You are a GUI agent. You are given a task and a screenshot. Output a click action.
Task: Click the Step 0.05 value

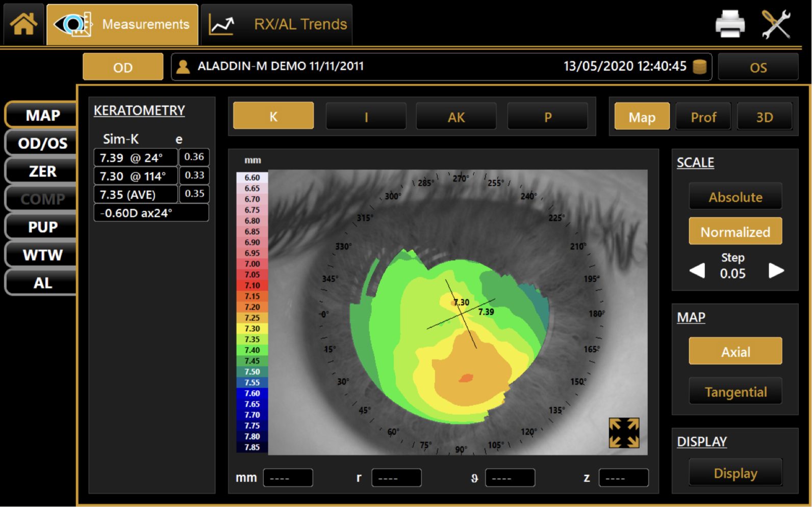coord(732,273)
